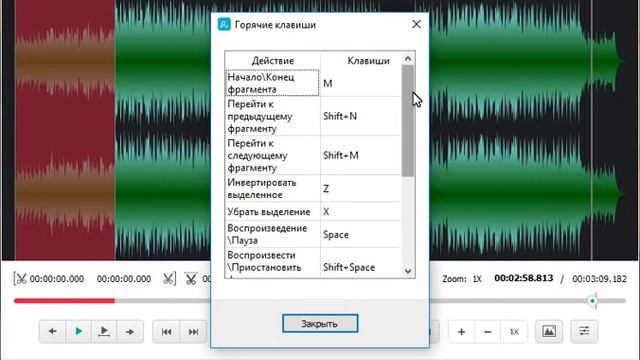The width and height of the screenshot is (640, 360).
Task: Click the playback position slider handle
Action: (592, 301)
